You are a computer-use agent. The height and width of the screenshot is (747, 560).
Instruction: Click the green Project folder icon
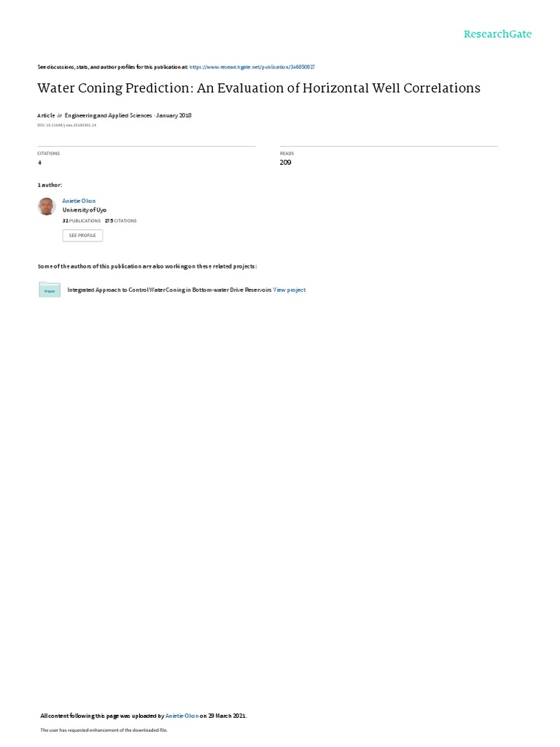click(x=50, y=290)
